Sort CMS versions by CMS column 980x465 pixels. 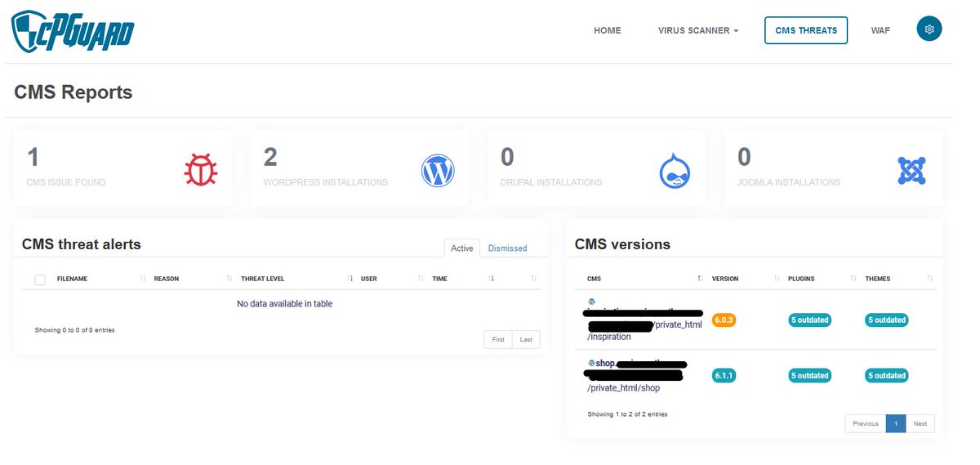click(594, 279)
